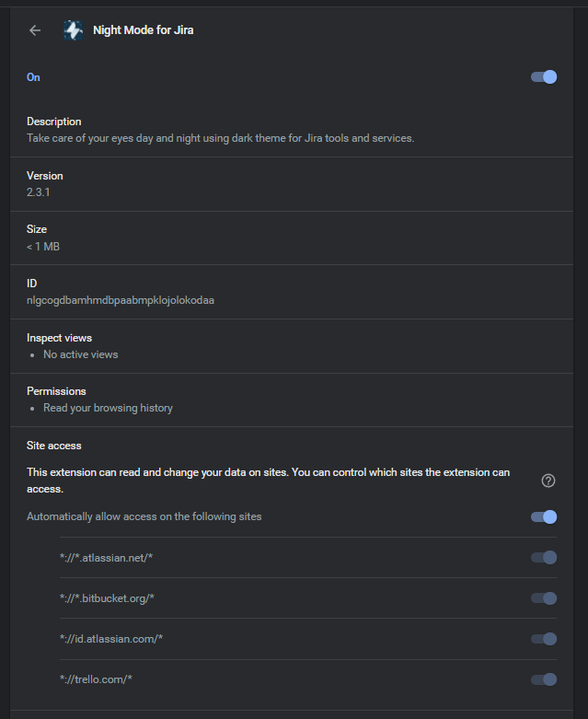This screenshot has height=719, width=588.
Task: Click the extension description text
Action: pos(221,138)
